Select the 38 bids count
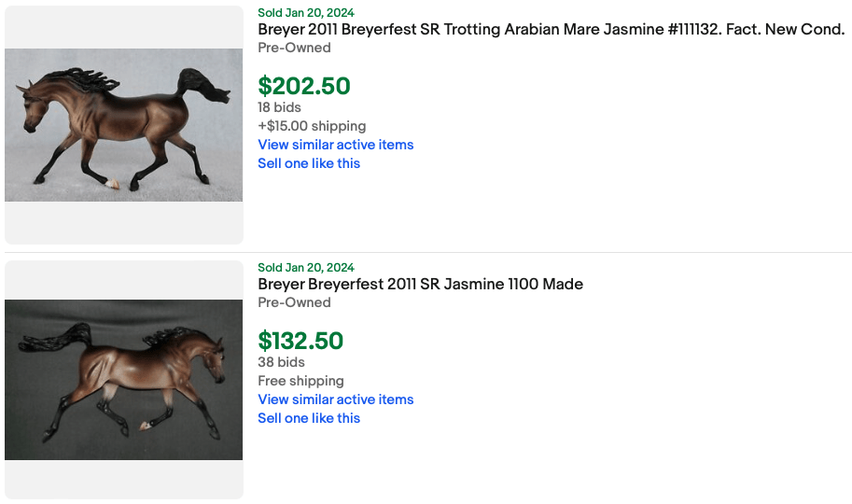The height and width of the screenshot is (504, 852). coord(281,362)
